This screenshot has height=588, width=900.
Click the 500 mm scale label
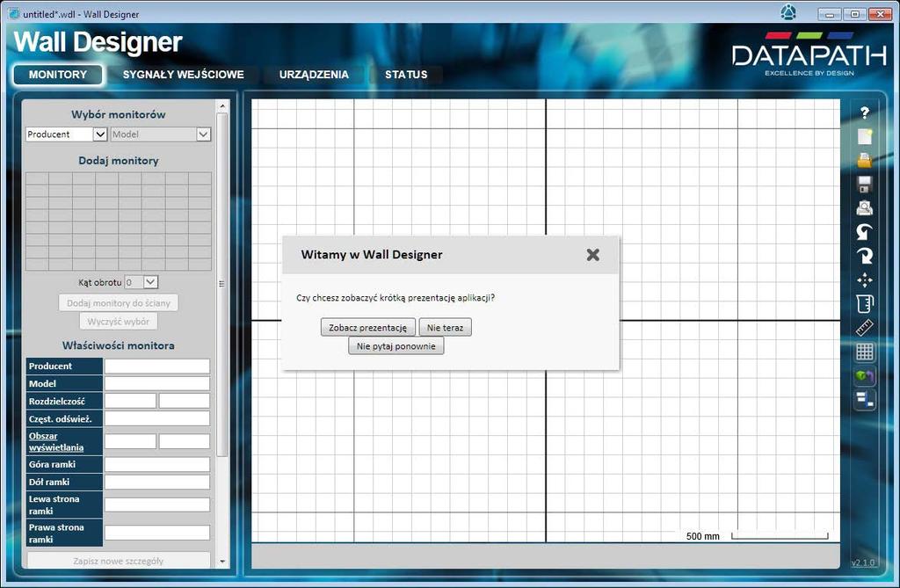tap(702, 536)
